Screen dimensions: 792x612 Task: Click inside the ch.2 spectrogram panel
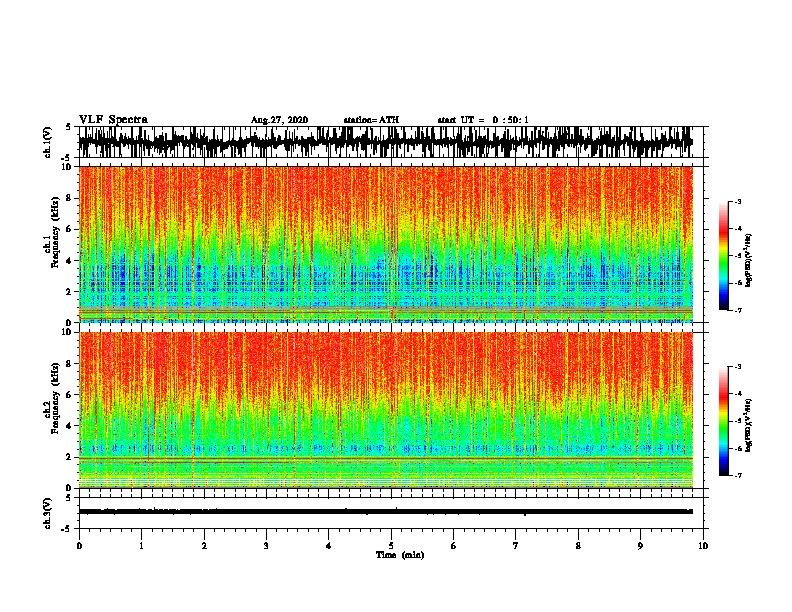click(x=386, y=410)
